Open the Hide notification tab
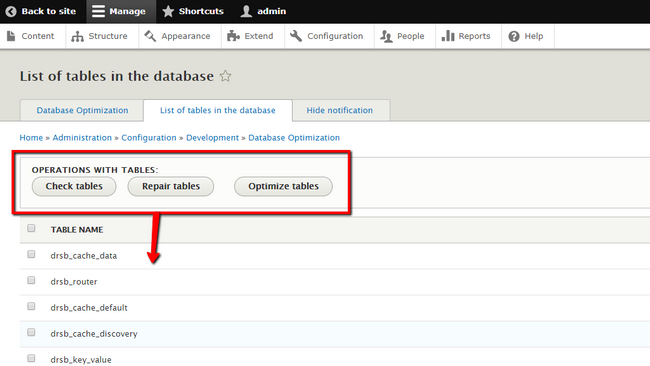This screenshot has height=366, width=650. click(x=340, y=110)
